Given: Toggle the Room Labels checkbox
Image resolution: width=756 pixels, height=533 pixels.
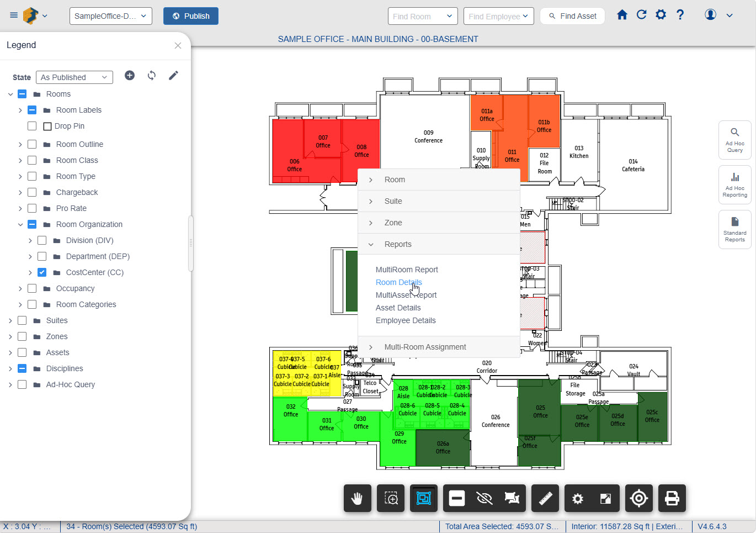Looking at the screenshot, I should point(32,110).
